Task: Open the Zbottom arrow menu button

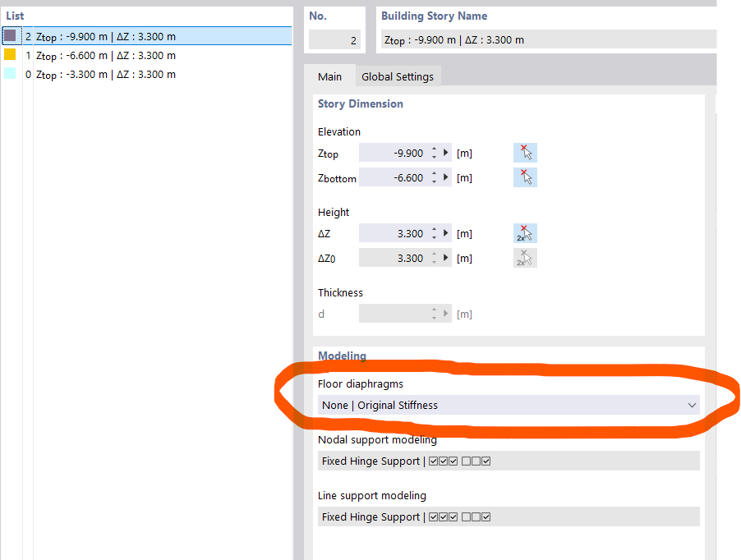Action: pos(446,177)
